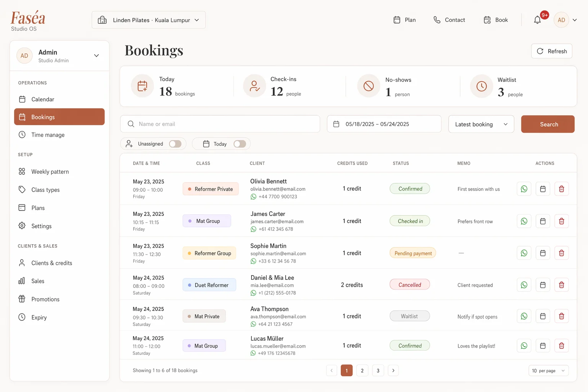Click the Refresh button
The height and width of the screenshot is (392, 588).
pos(552,51)
